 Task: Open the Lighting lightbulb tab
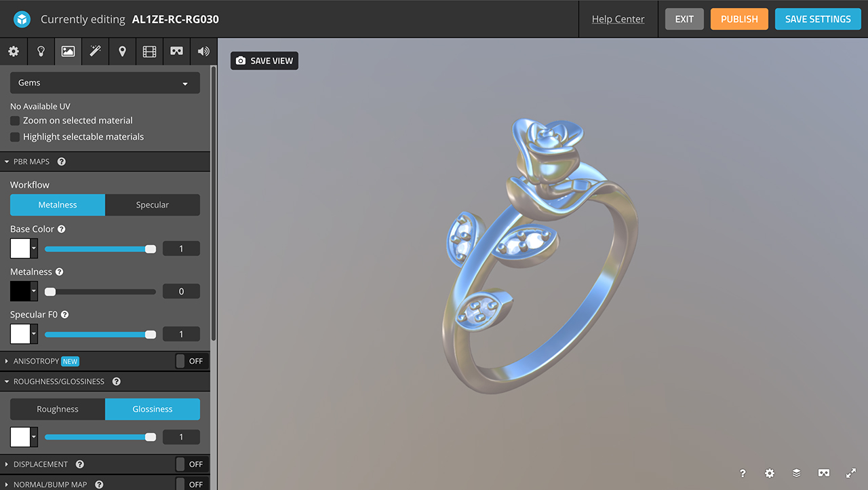coord(41,52)
